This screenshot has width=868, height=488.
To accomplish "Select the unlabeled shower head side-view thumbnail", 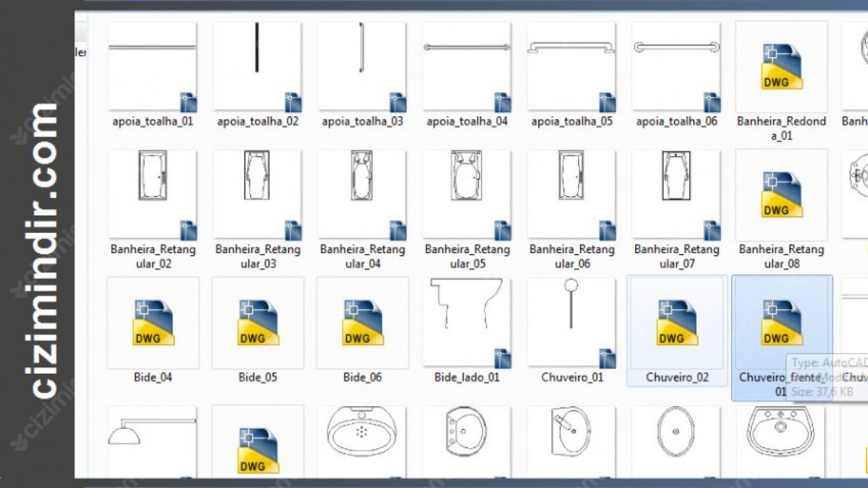I will [x=153, y=443].
